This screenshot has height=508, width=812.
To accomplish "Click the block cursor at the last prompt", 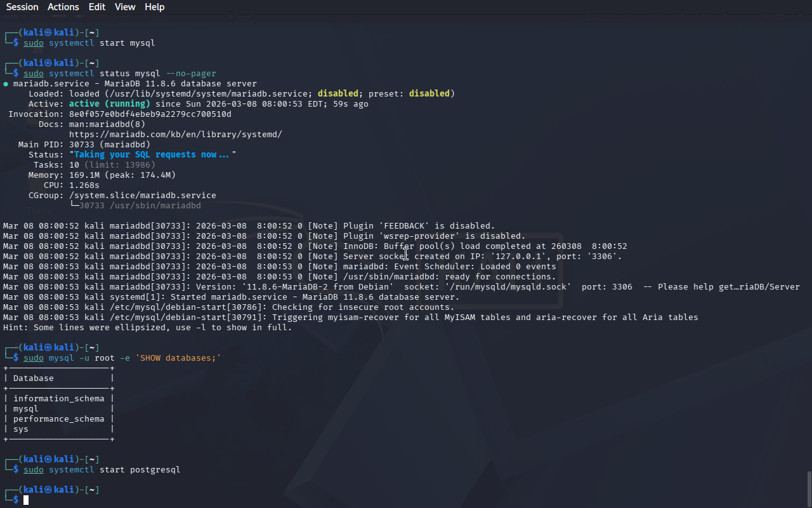I will (26, 500).
